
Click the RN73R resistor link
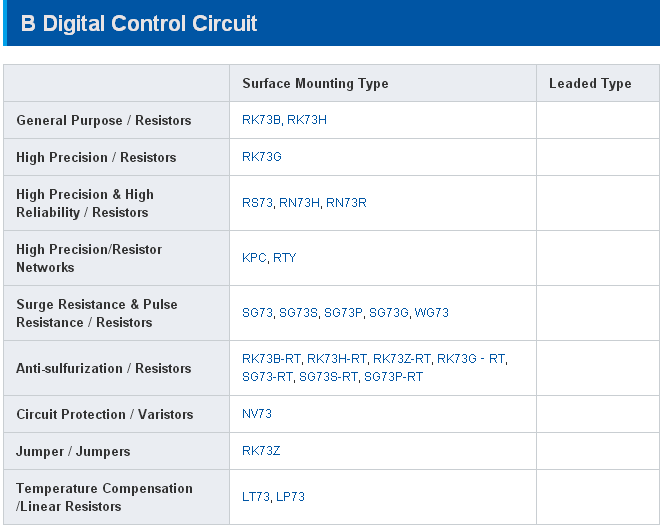(x=347, y=203)
